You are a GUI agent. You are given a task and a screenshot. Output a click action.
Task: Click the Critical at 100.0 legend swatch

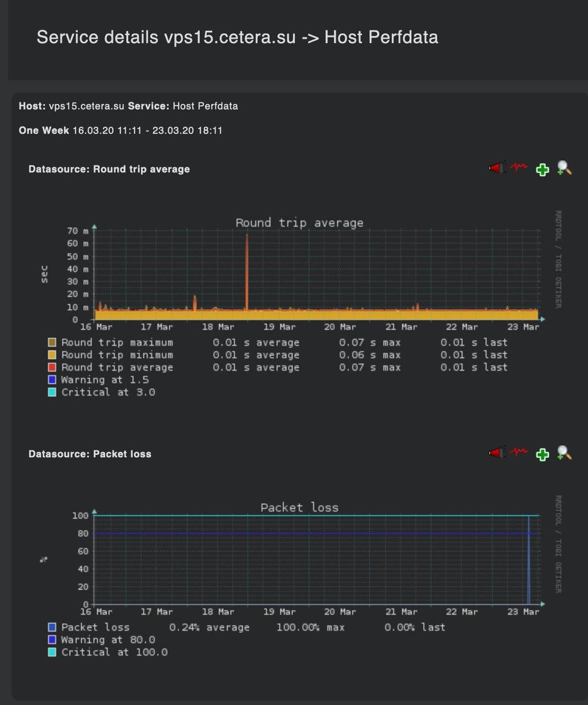pyautogui.click(x=52, y=652)
